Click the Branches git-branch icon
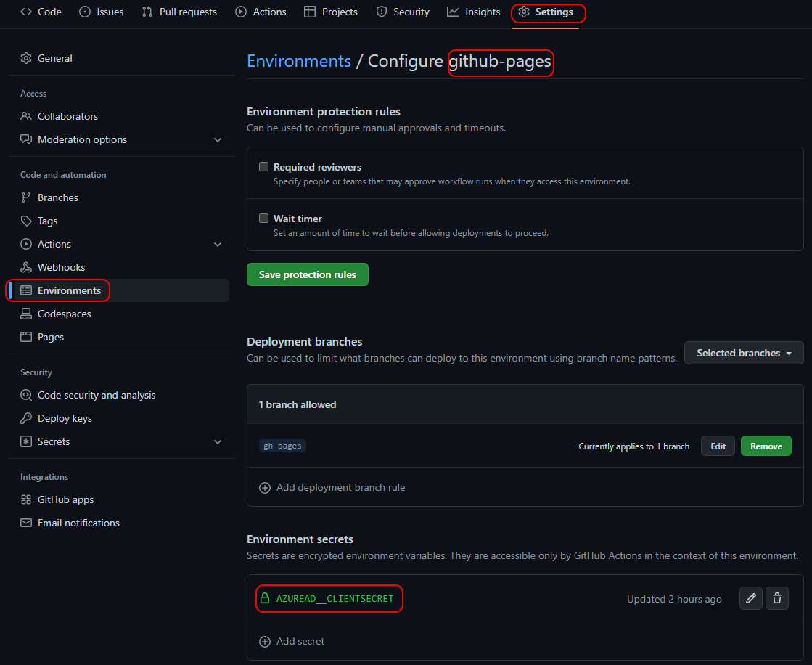Image resolution: width=812 pixels, height=665 pixels. click(x=26, y=197)
